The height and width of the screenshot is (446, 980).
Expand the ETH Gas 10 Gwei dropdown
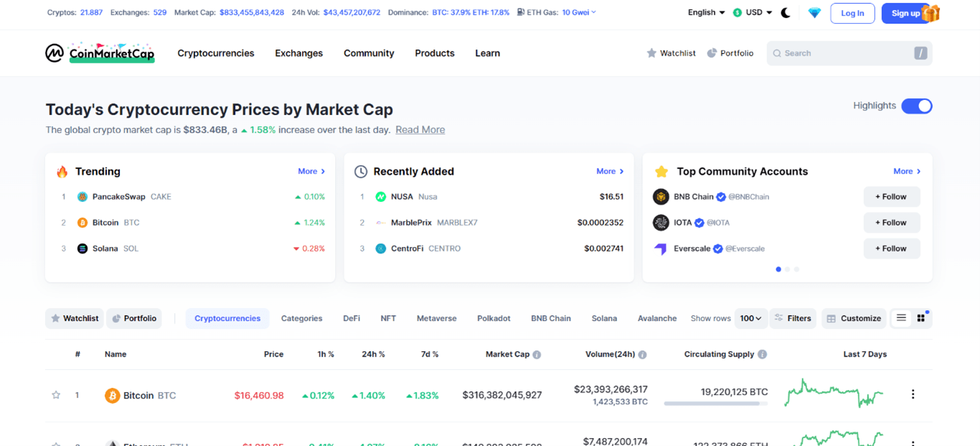(579, 12)
